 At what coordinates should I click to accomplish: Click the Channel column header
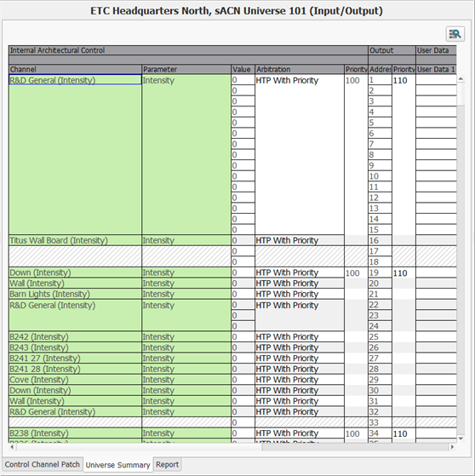click(75, 69)
